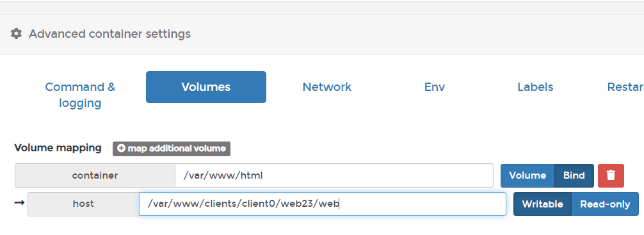Focus the container path field /var/www/html
Screen dimensions: 644x235
coord(334,175)
